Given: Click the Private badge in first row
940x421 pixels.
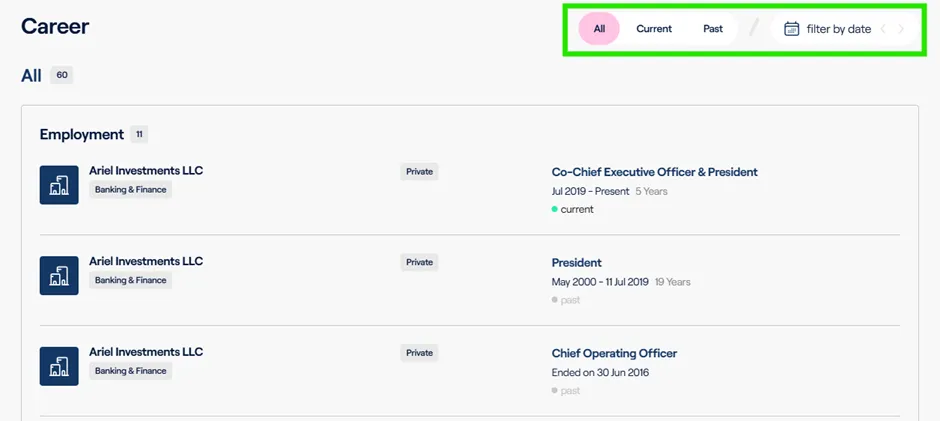Looking at the screenshot, I should (x=419, y=172).
